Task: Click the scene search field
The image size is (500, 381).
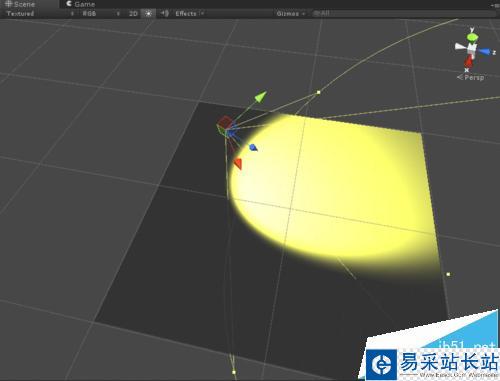Action: tap(403, 13)
